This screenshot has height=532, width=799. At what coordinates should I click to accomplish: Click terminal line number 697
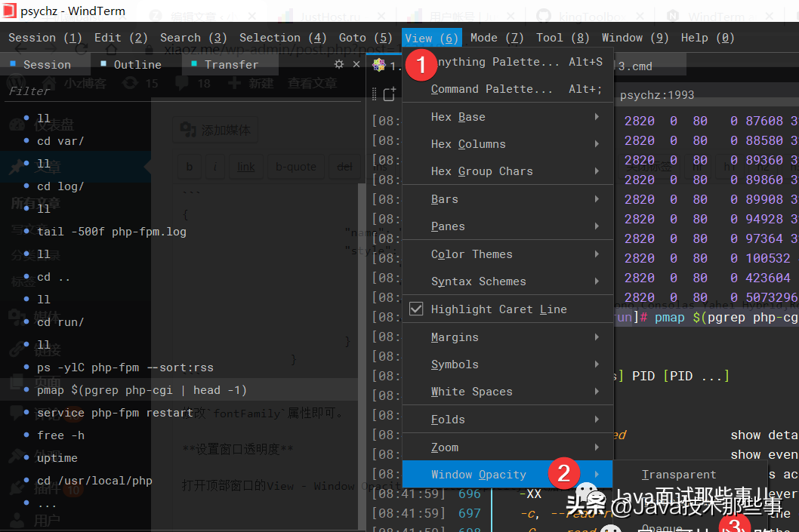tap(469, 513)
